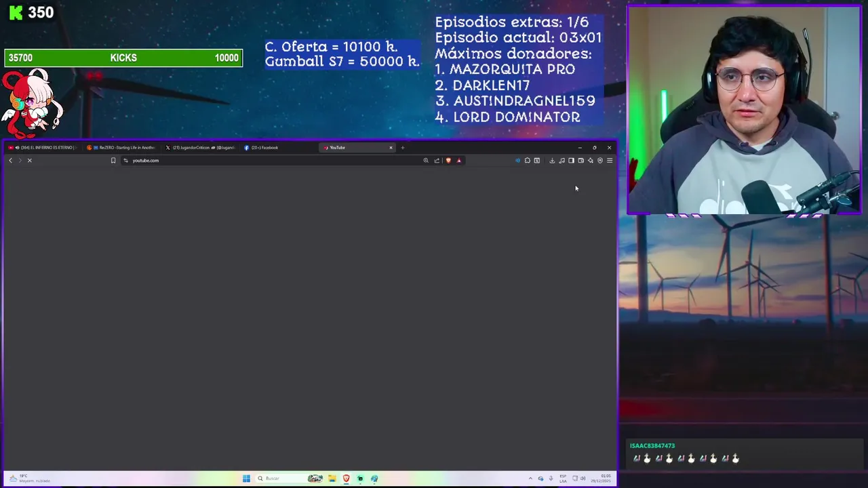Screen dimensions: 868x488
Task: Stop loading the page with the X button
Action: (x=29, y=161)
